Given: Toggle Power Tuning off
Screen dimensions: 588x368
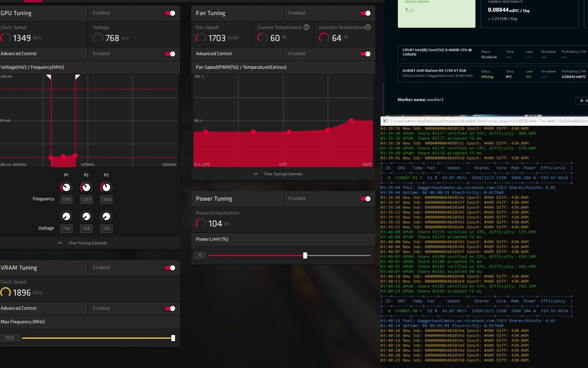Looking at the screenshot, I should point(365,199).
